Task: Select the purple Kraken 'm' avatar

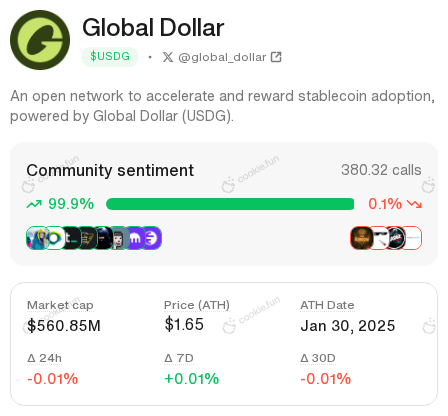Action: 136,238
